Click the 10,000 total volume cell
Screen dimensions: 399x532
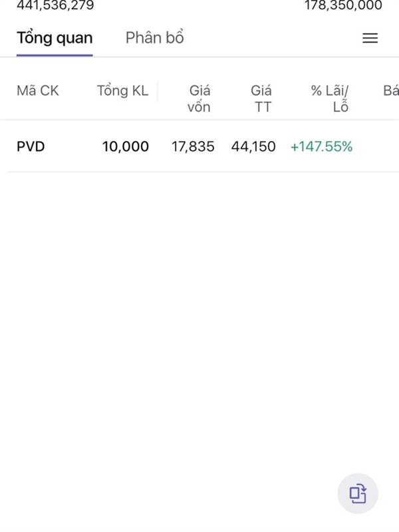(x=125, y=146)
